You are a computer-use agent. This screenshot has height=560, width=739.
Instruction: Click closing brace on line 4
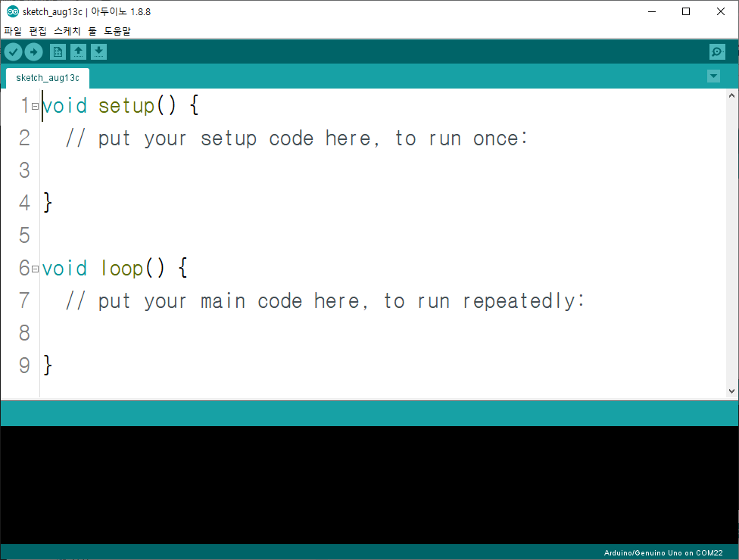(x=48, y=203)
